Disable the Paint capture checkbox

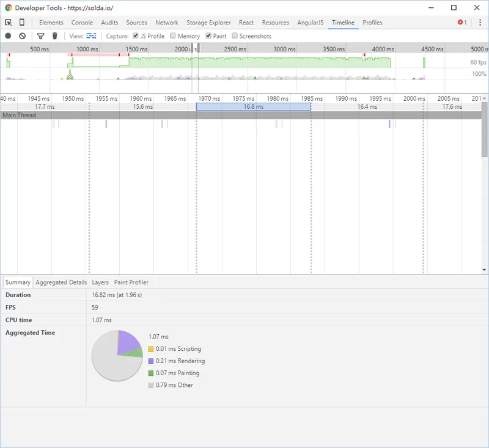click(208, 36)
